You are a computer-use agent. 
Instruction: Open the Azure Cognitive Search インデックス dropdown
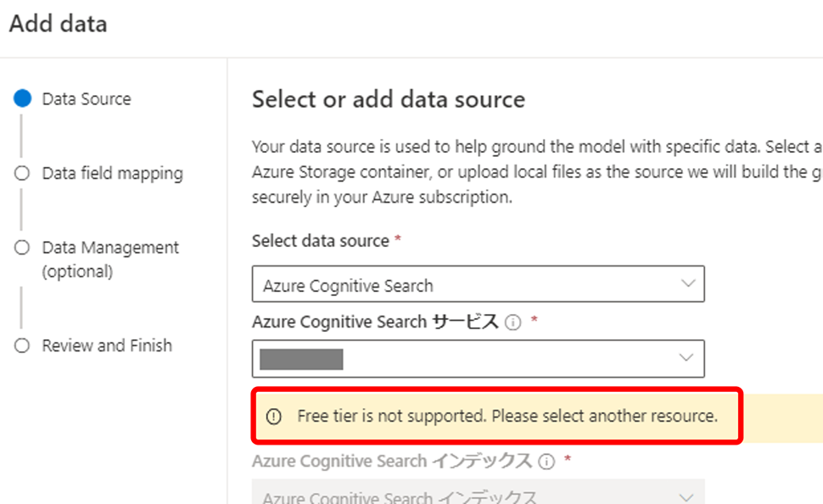pyautogui.click(x=478, y=496)
